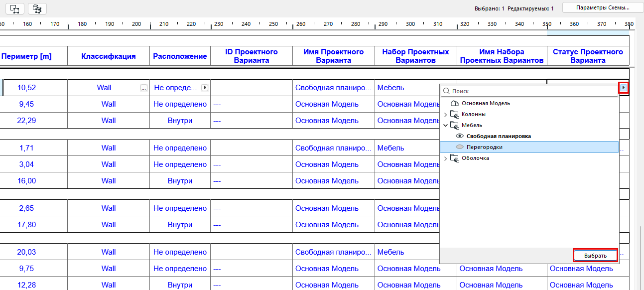The height and width of the screenshot is (290, 644).
Task: Click the Мебель folder icon
Action: point(454,125)
